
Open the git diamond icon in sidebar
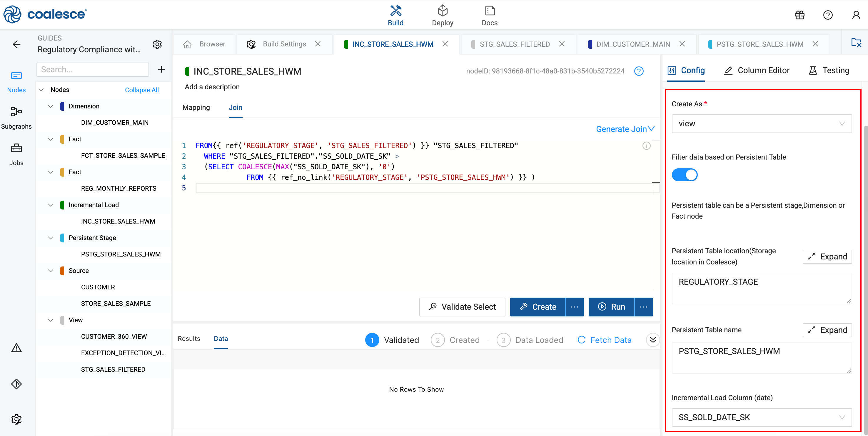click(16, 383)
